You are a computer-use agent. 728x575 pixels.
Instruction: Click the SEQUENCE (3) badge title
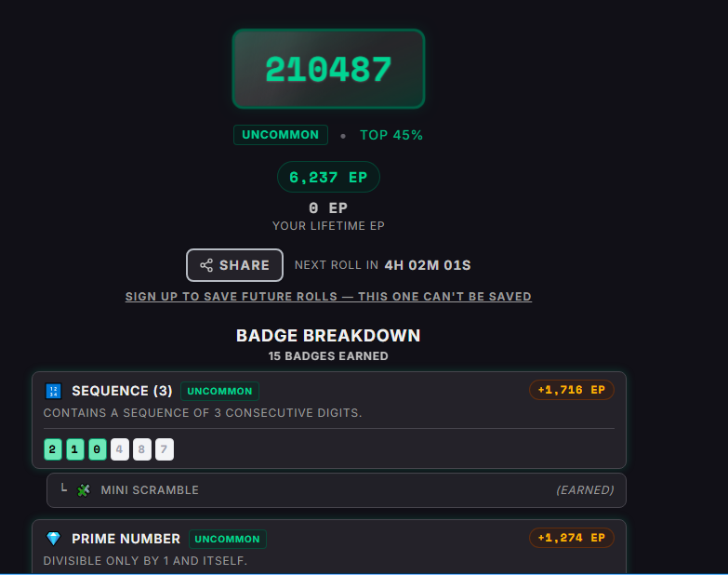click(122, 391)
